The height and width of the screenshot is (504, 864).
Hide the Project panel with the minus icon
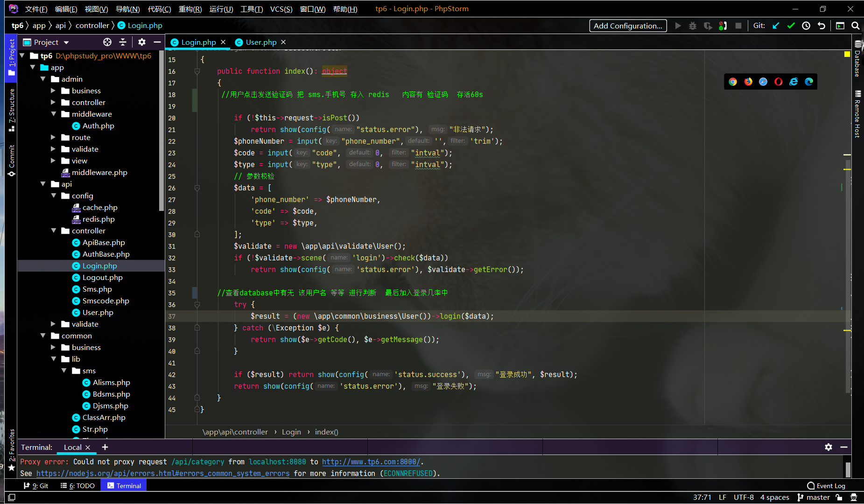tap(157, 42)
